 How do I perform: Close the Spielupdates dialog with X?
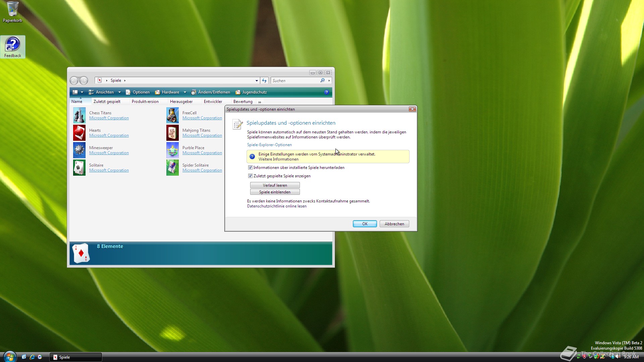pos(412,109)
